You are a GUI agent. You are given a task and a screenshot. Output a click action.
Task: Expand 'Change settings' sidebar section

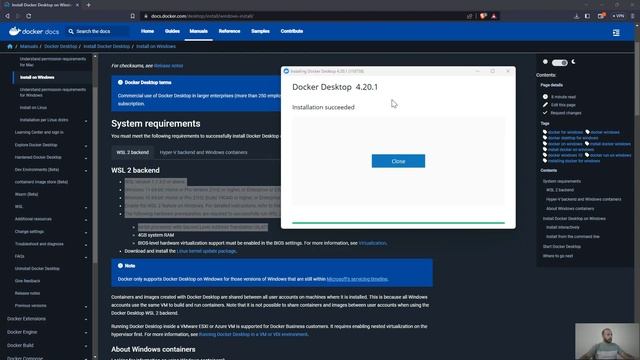click(86, 232)
